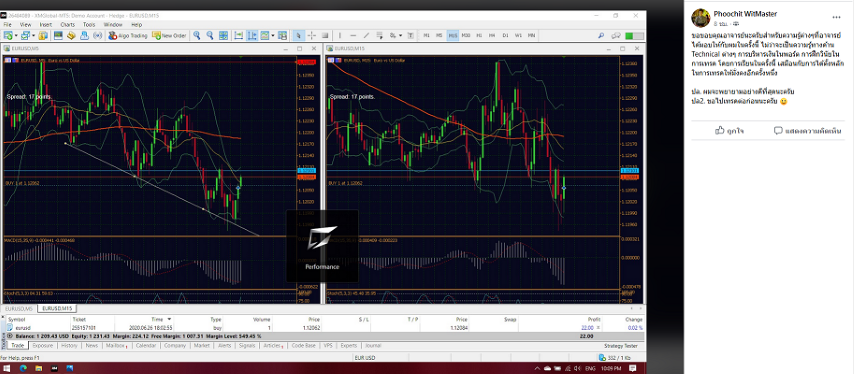Viewport: 854px width, 374px height.
Task: Open the indicators list dropdown arrow
Action: point(273,35)
